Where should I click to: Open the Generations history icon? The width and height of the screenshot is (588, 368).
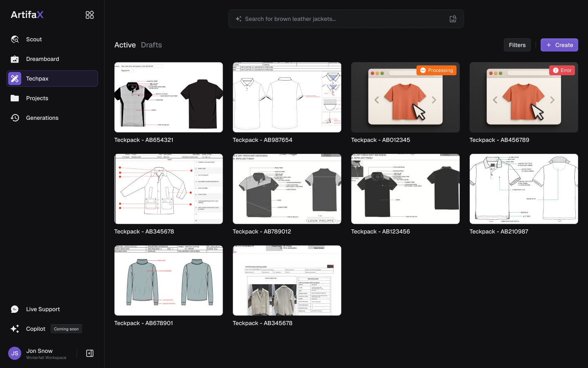[x=15, y=118]
